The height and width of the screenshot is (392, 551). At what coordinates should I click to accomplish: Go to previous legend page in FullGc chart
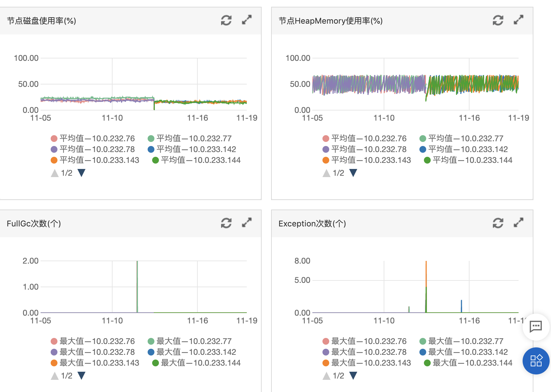tap(55, 376)
